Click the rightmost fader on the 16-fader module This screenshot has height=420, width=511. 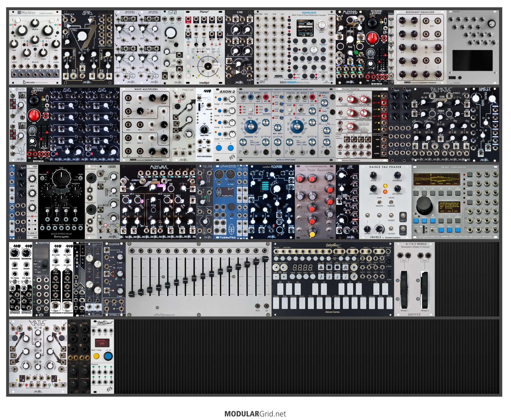pos(265,259)
